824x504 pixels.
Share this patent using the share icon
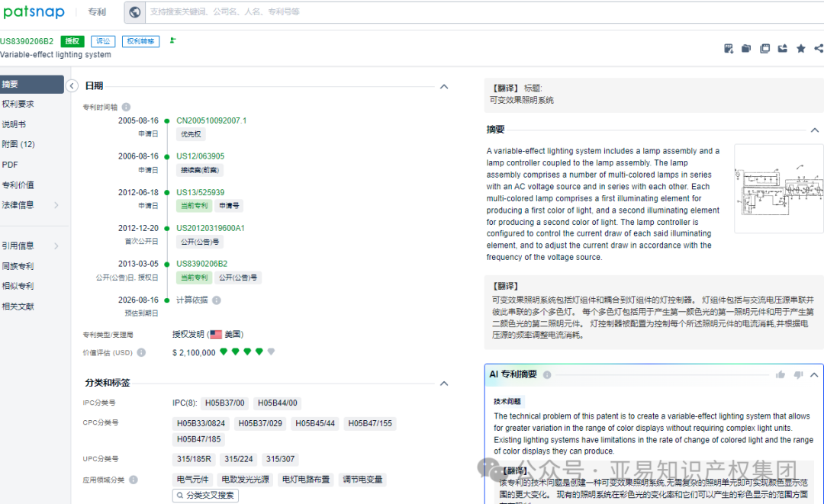pos(818,48)
